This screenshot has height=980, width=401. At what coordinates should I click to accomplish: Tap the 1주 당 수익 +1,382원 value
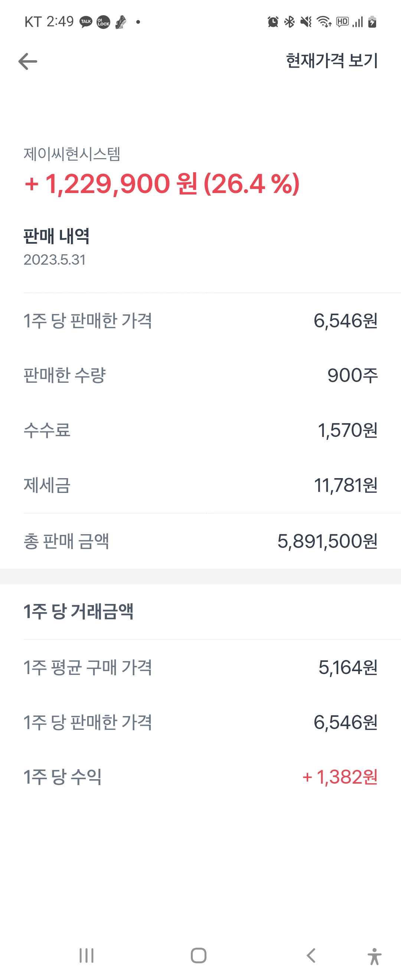(340, 777)
